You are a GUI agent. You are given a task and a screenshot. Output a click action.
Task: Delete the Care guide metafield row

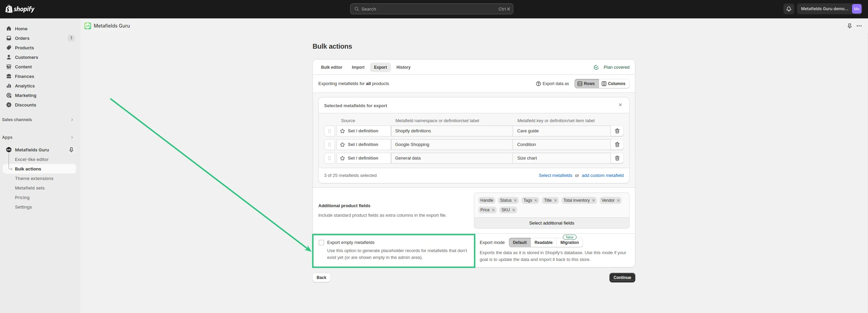[617, 131]
